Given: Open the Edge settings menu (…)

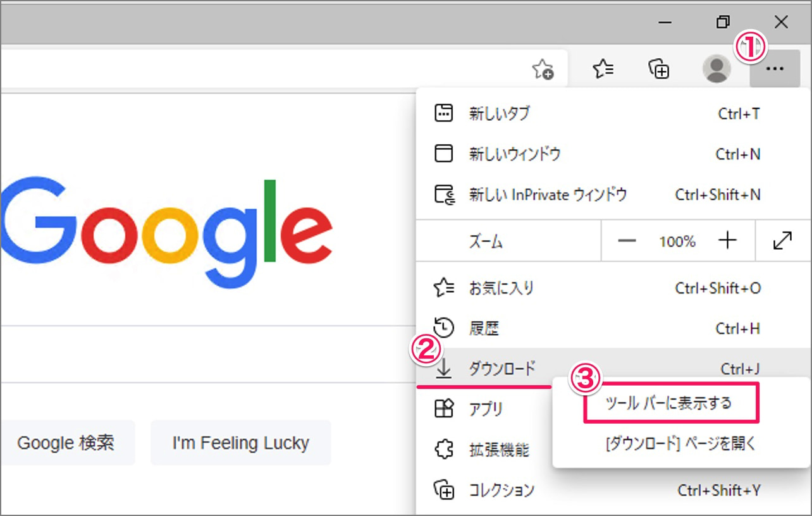Looking at the screenshot, I should pos(775,68).
